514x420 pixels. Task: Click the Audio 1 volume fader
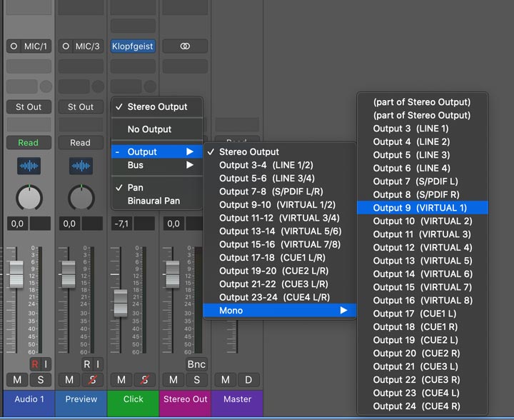coord(16,274)
